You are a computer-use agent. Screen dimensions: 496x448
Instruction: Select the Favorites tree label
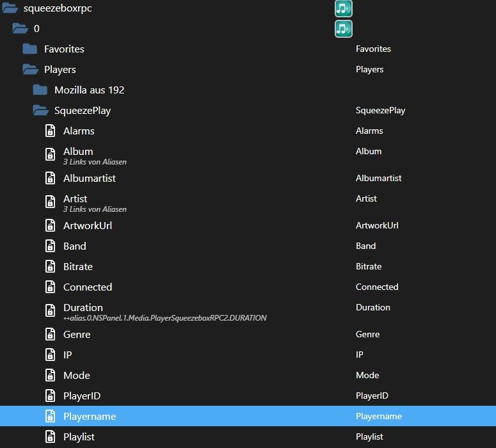pyautogui.click(x=64, y=49)
